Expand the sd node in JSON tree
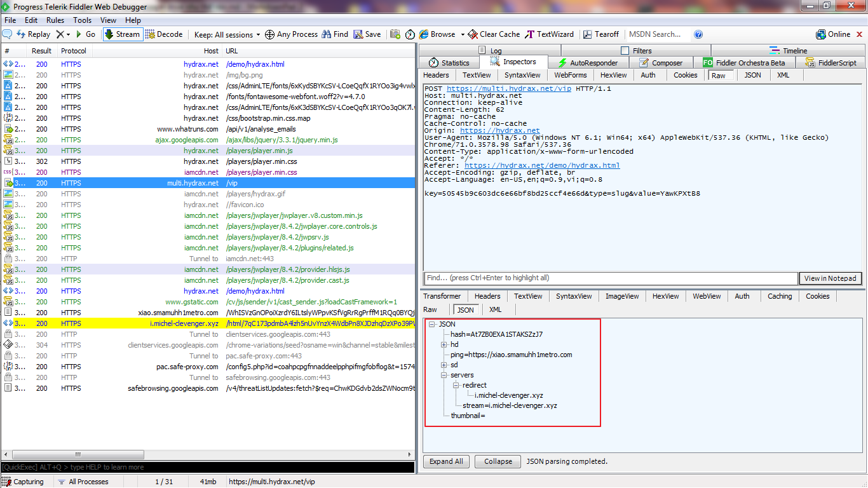The width and height of the screenshot is (868, 488). (444, 365)
